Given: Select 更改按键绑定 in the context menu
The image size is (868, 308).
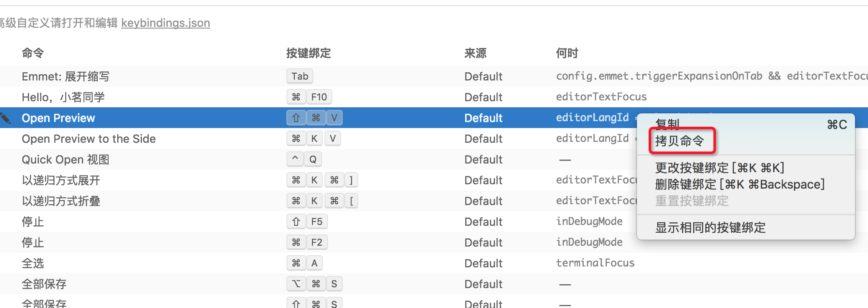Looking at the screenshot, I should pos(720,168).
